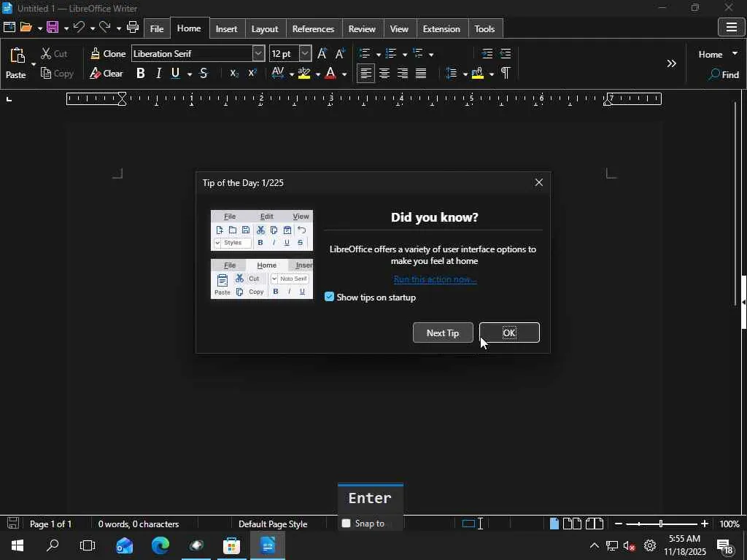Tick the Snap to checkbox
This screenshot has width=747, height=560.
tap(347, 524)
